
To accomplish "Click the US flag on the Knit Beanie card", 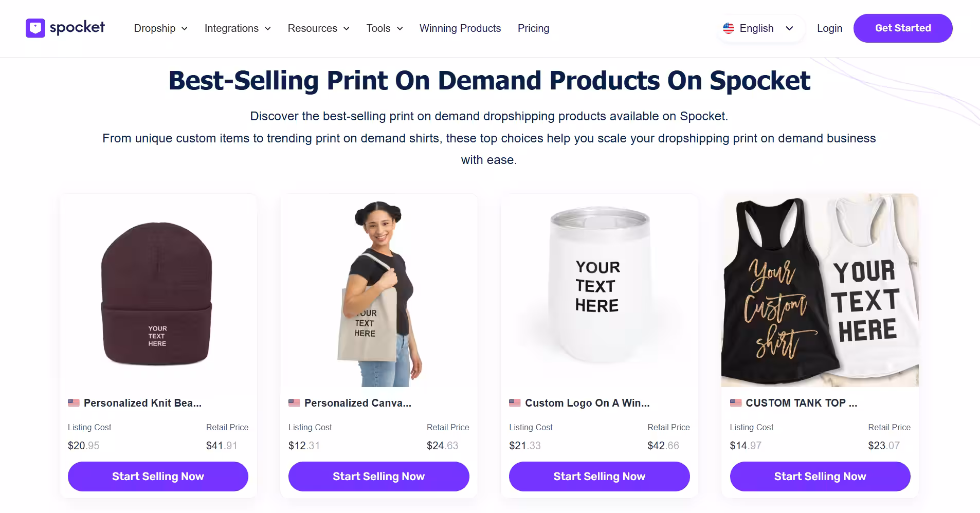I will click(x=73, y=402).
